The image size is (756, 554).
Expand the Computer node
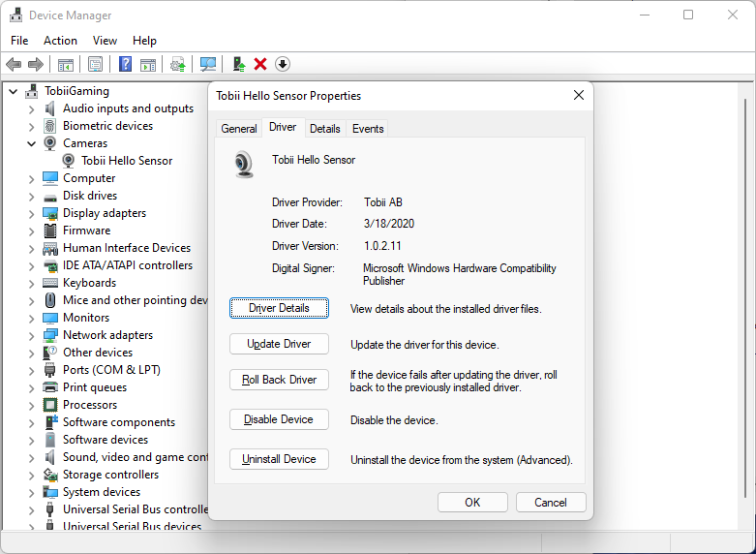(31, 179)
